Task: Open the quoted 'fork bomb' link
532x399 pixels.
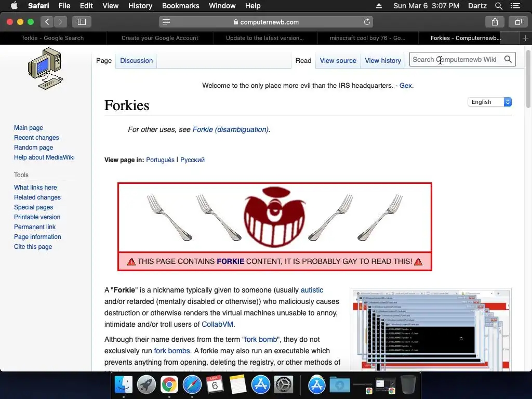Action: [x=261, y=339]
